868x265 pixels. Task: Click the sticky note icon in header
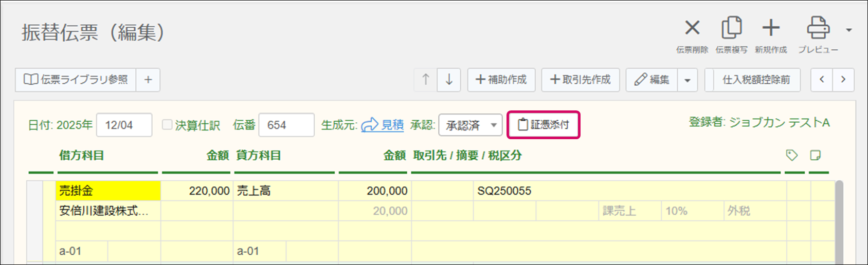tap(816, 155)
